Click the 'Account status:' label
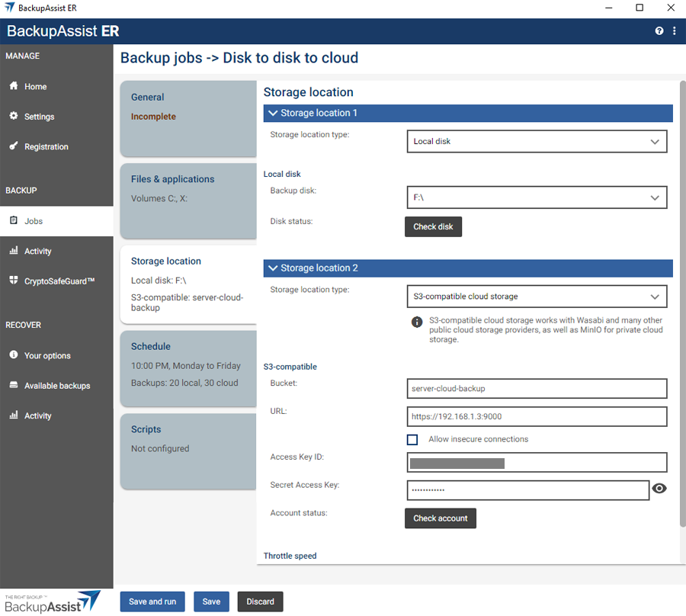 tap(298, 513)
